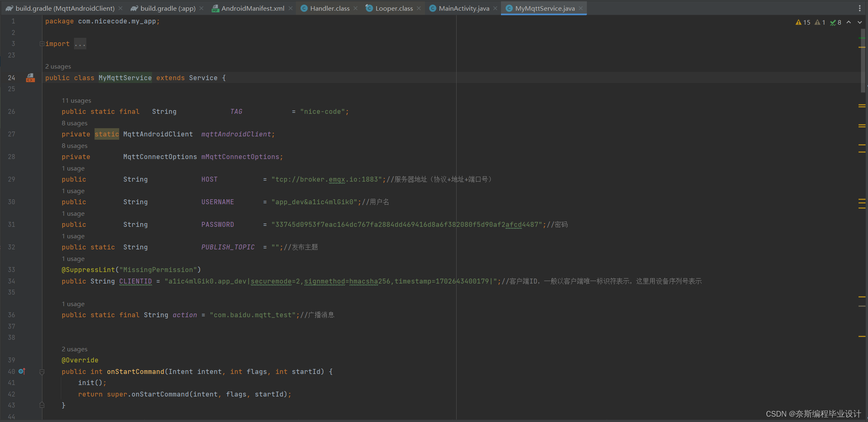
Task: Click the '11 usages' hint above TAG
Action: (76, 101)
